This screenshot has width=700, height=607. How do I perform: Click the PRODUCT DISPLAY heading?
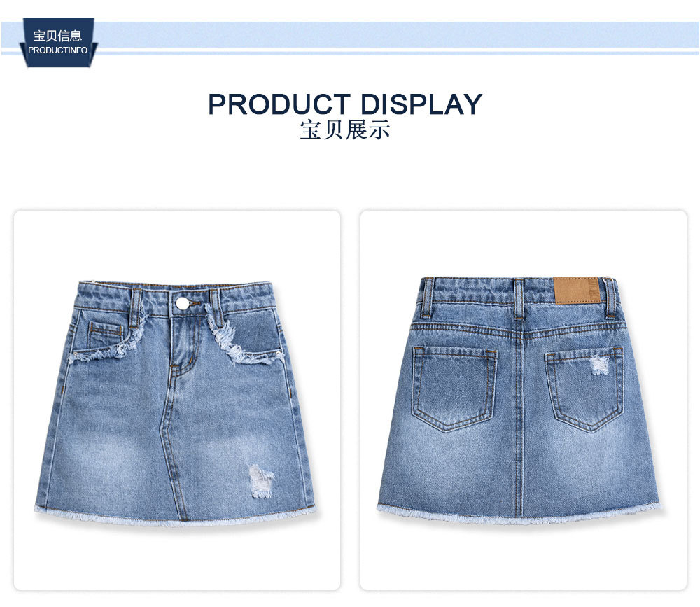345,104
